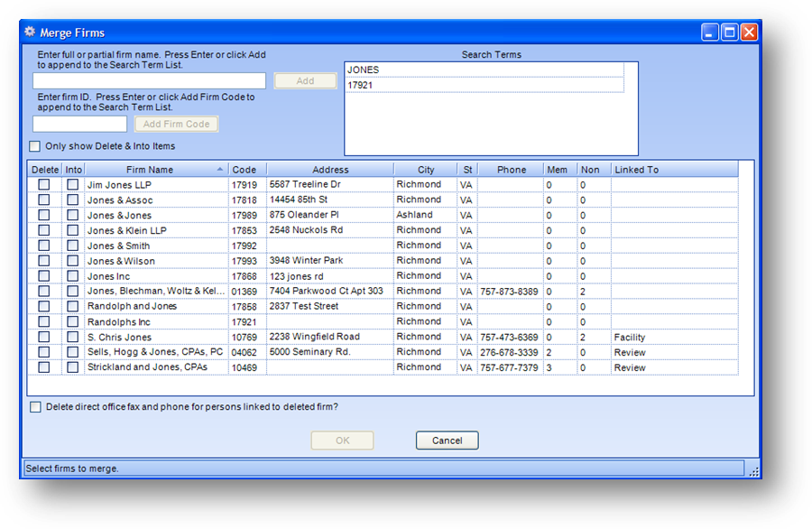The image size is (812, 529).
Task: Check Delete box for Jones & Klein LLP
Action: (x=44, y=230)
